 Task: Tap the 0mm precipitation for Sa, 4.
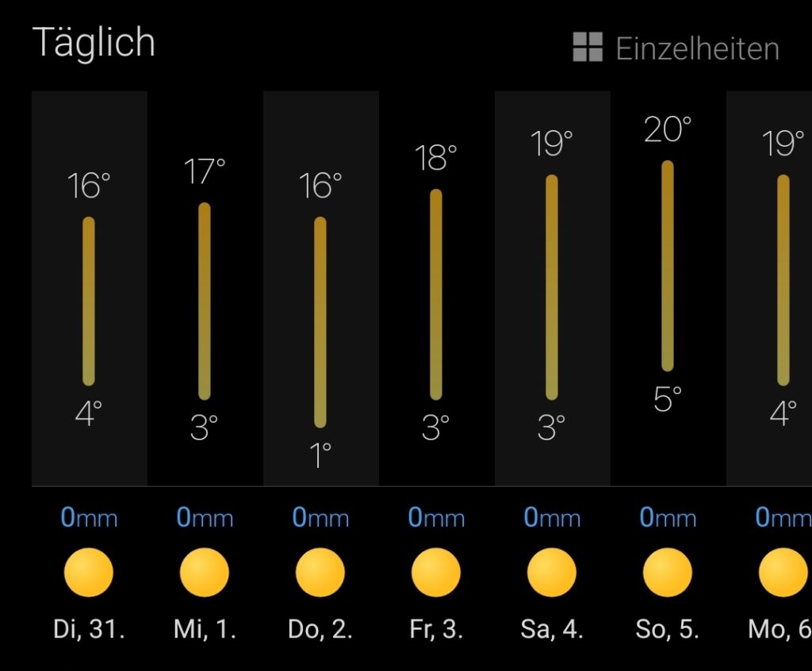pos(552,519)
